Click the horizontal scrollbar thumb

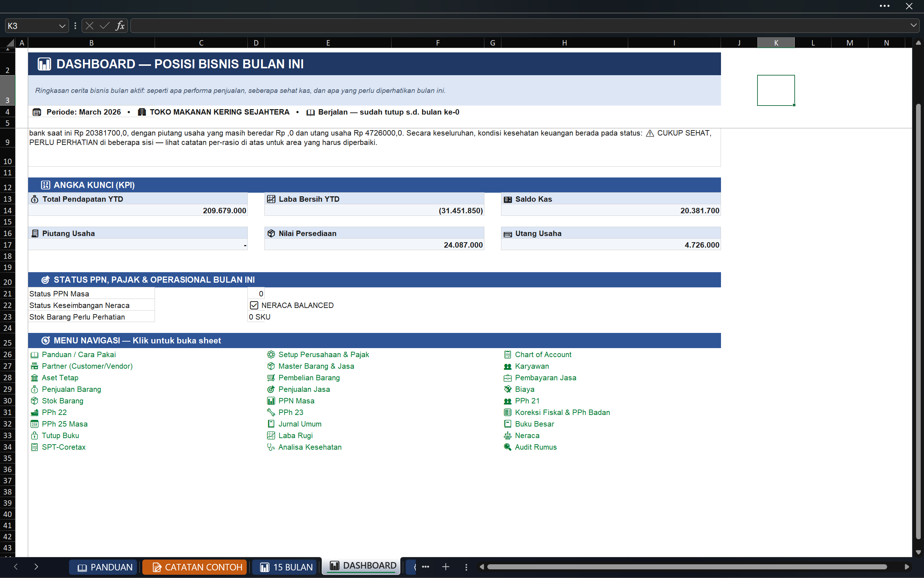(687, 567)
